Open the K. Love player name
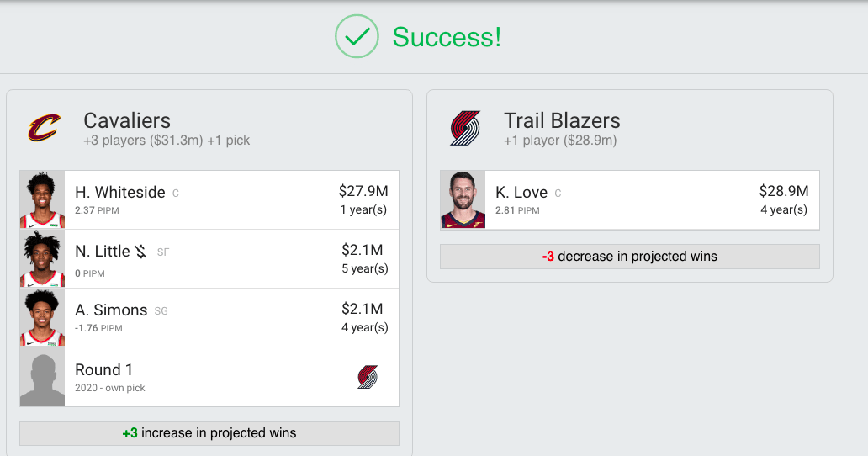 [x=521, y=193]
